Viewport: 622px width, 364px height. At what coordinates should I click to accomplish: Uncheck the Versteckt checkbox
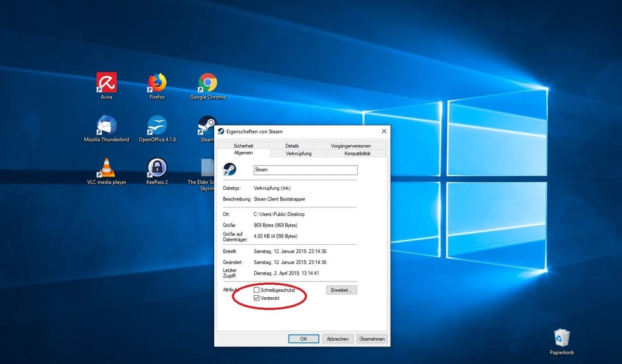(257, 298)
